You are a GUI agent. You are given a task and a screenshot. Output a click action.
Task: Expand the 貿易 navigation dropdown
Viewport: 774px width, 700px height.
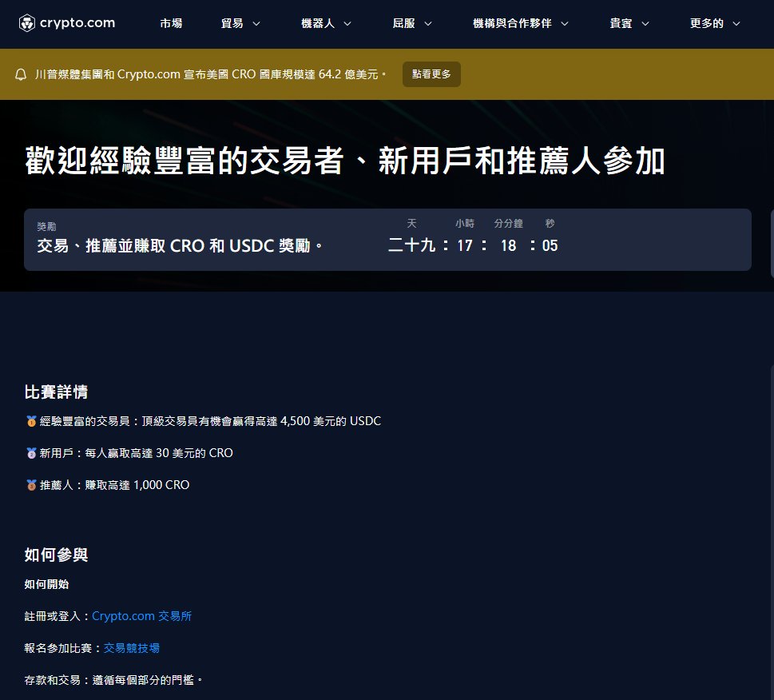(240, 24)
